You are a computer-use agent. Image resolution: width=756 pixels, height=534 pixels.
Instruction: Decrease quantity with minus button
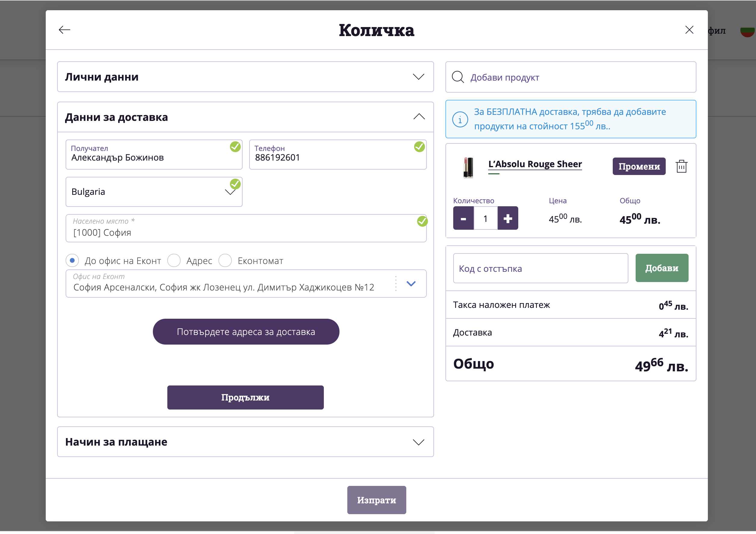(463, 219)
